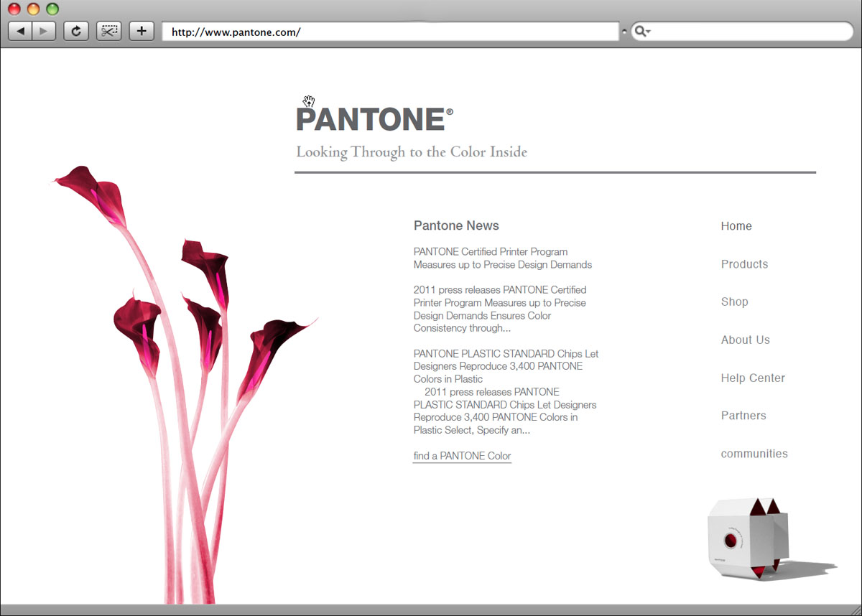
Task: Open the About Us navigation link
Action: tap(745, 340)
